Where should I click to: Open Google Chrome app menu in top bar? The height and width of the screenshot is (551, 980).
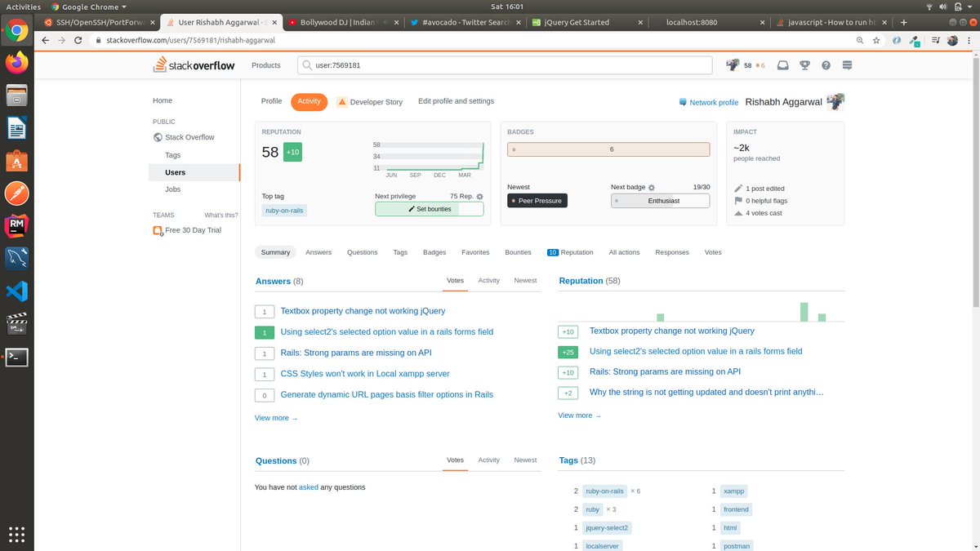coord(89,7)
